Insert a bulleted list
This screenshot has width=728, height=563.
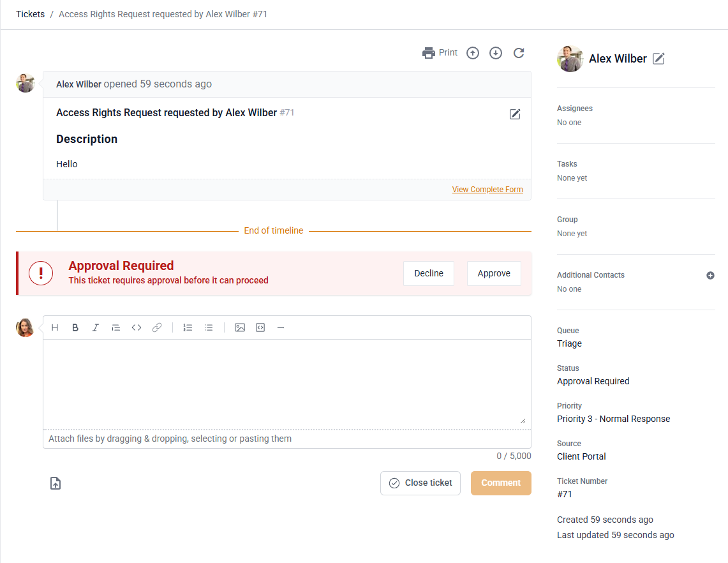click(209, 327)
